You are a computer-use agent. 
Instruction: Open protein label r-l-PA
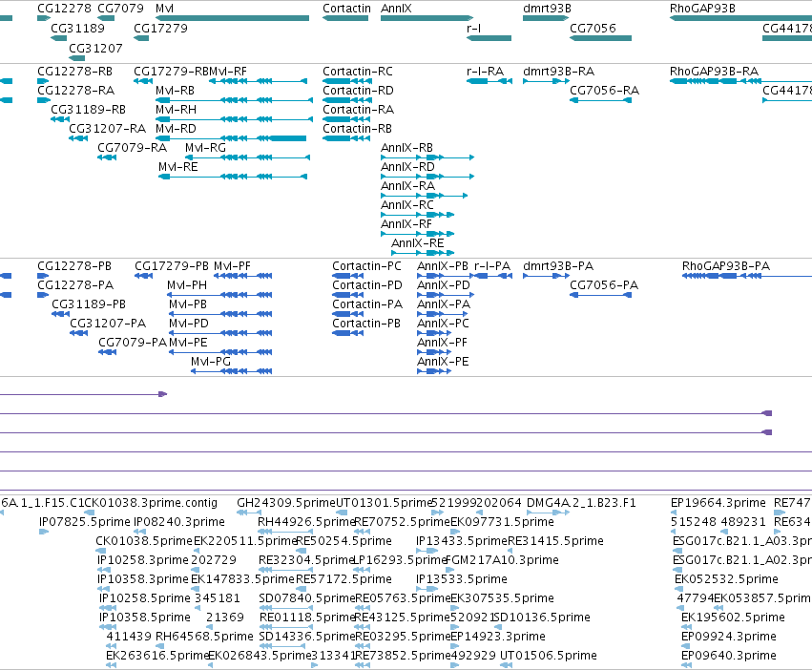492,266
